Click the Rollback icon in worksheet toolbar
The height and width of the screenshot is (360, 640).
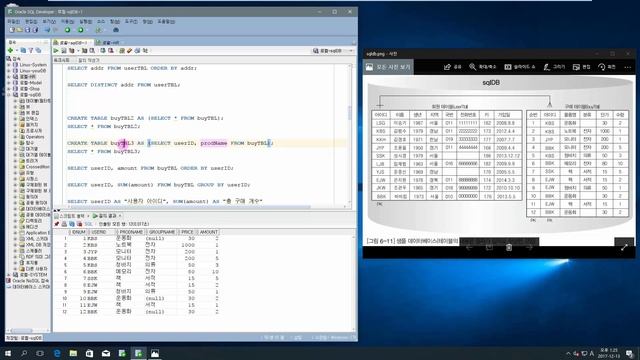(111, 51)
